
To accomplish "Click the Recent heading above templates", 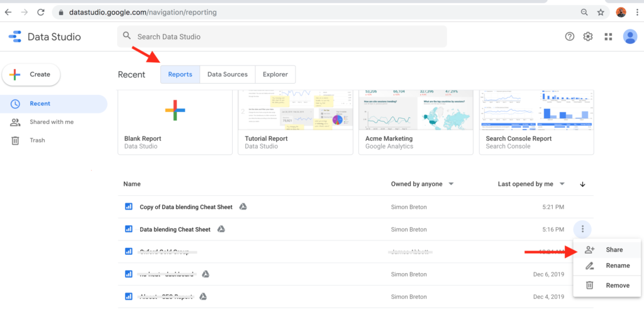I will (131, 75).
